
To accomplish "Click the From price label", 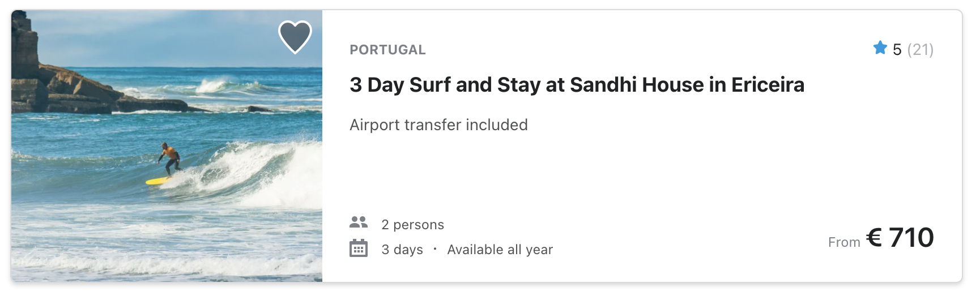I will (x=844, y=242).
